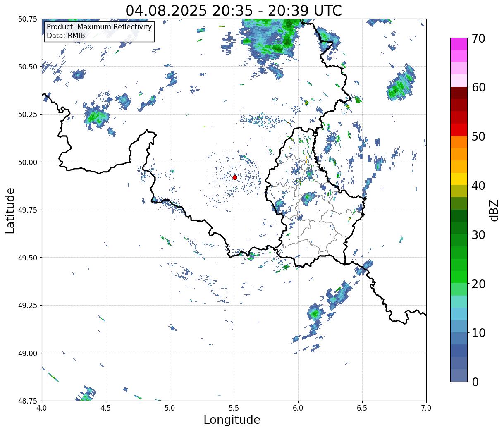
Task: Click the latitude tick label 50.25
Action: [28, 115]
